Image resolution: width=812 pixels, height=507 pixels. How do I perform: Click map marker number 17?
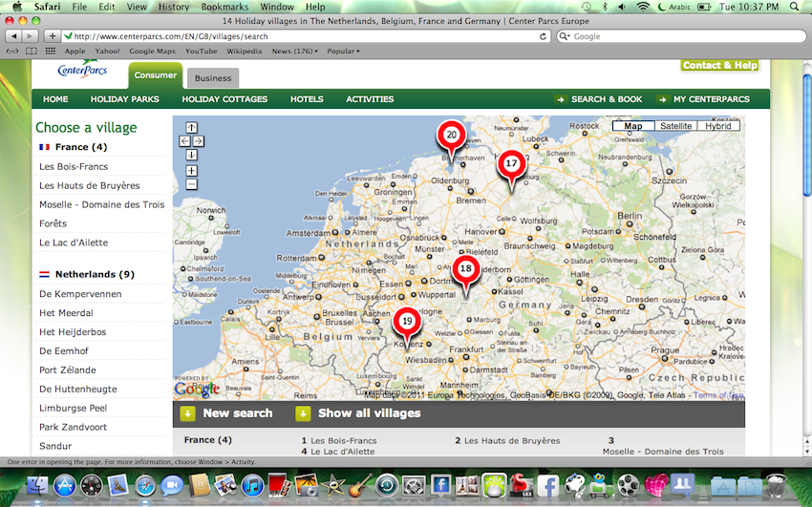511,164
